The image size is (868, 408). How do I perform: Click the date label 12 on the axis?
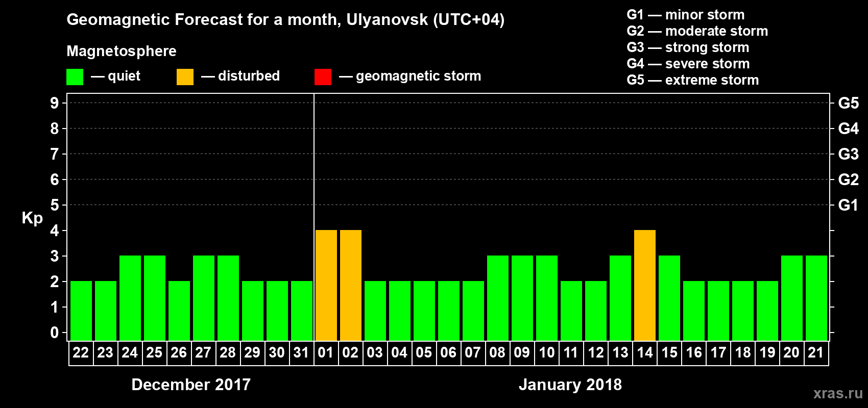(595, 352)
